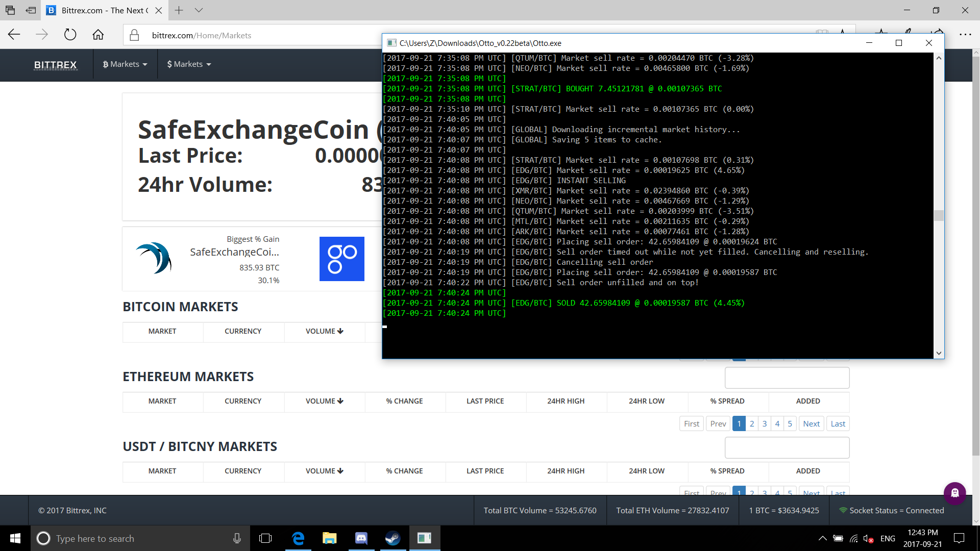This screenshot has height=551, width=980.
Task: Sort Ethereum markets by 24HR LOW
Action: point(647,401)
